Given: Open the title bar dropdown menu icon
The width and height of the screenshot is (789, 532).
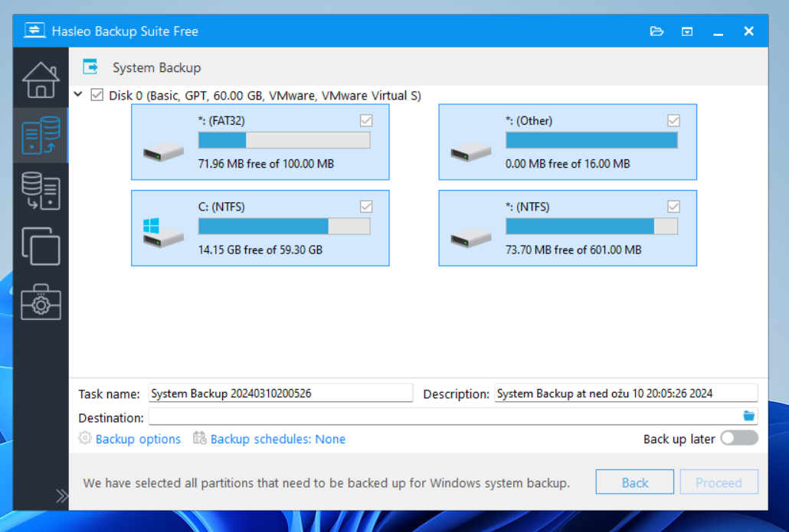Looking at the screenshot, I should [687, 31].
